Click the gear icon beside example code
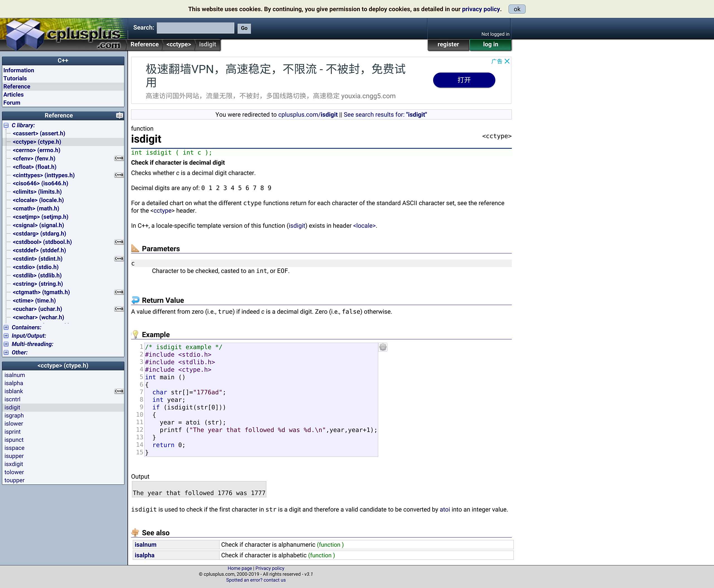The width and height of the screenshot is (714, 588). 383,347
